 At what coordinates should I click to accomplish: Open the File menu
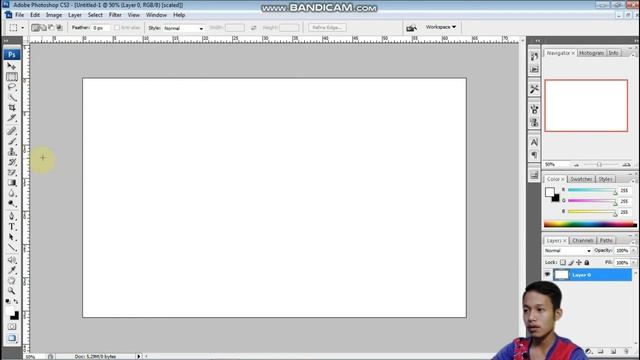point(19,15)
